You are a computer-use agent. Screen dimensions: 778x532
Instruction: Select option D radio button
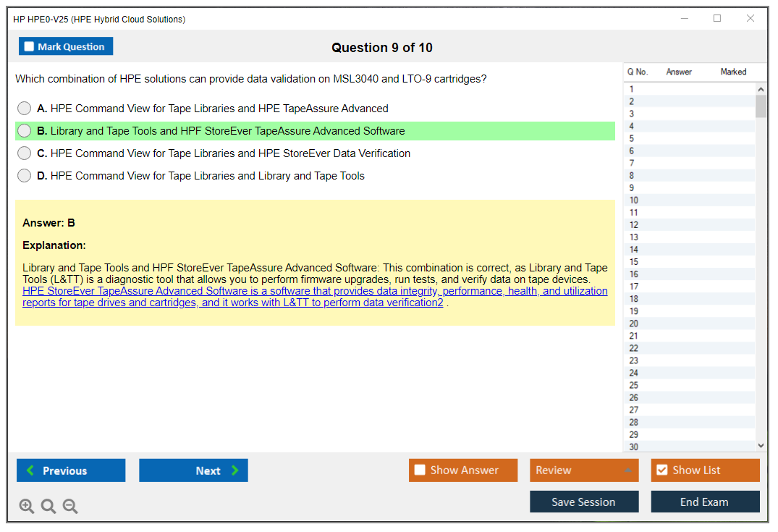[x=25, y=176]
